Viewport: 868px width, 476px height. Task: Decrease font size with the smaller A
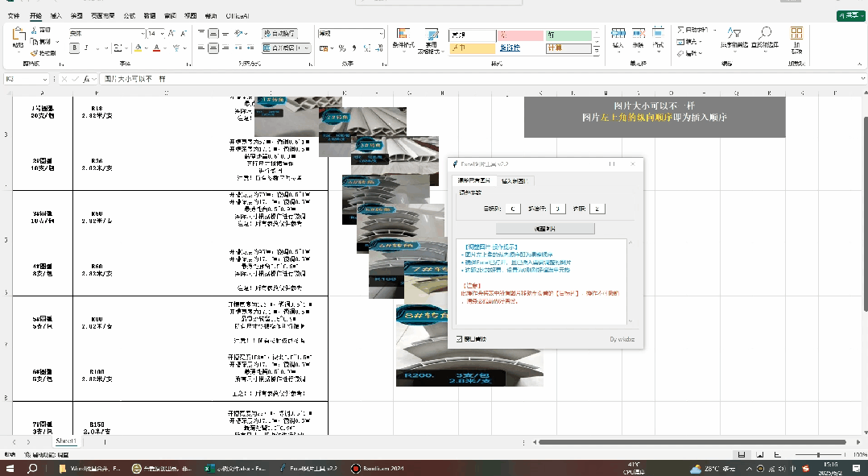point(183,34)
